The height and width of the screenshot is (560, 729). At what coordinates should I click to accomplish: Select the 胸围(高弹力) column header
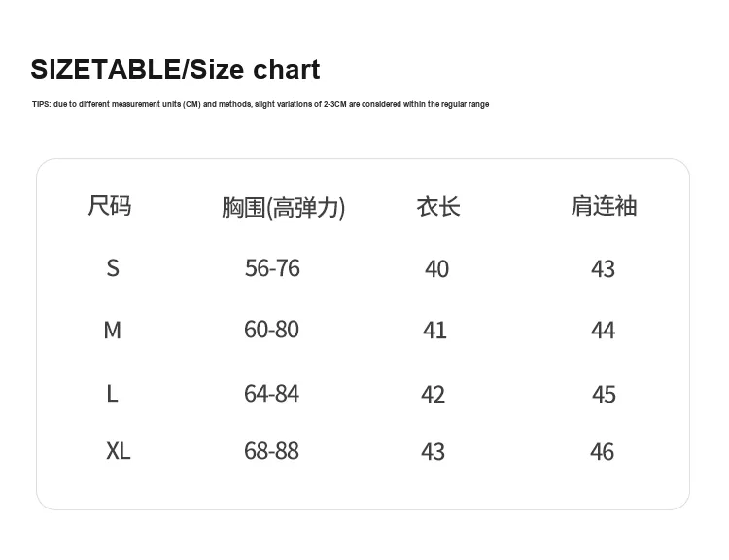pyautogui.click(x=283, y=207)
